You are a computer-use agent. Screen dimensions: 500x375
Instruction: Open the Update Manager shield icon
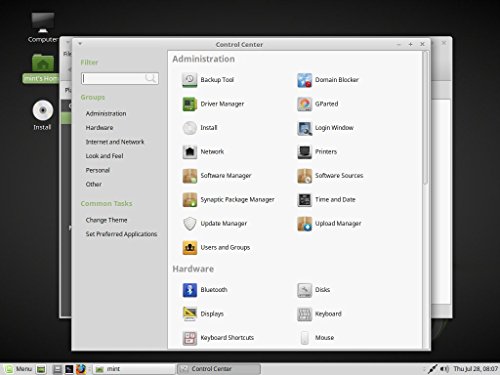[189, 224]
